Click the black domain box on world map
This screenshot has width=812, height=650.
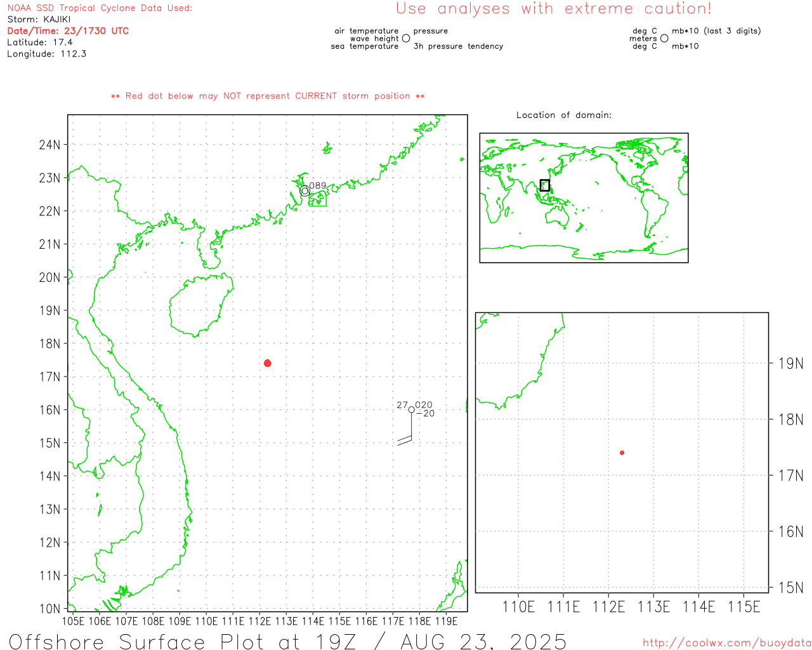(x=545, y=185)
